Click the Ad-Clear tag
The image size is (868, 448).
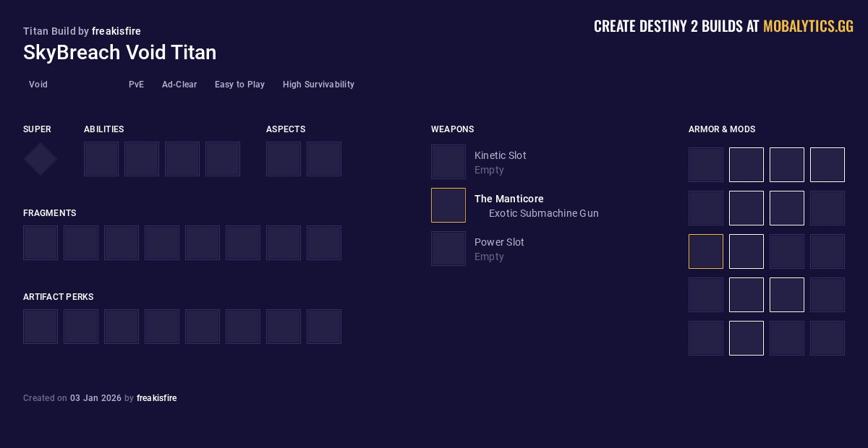(x=179, y=85)
